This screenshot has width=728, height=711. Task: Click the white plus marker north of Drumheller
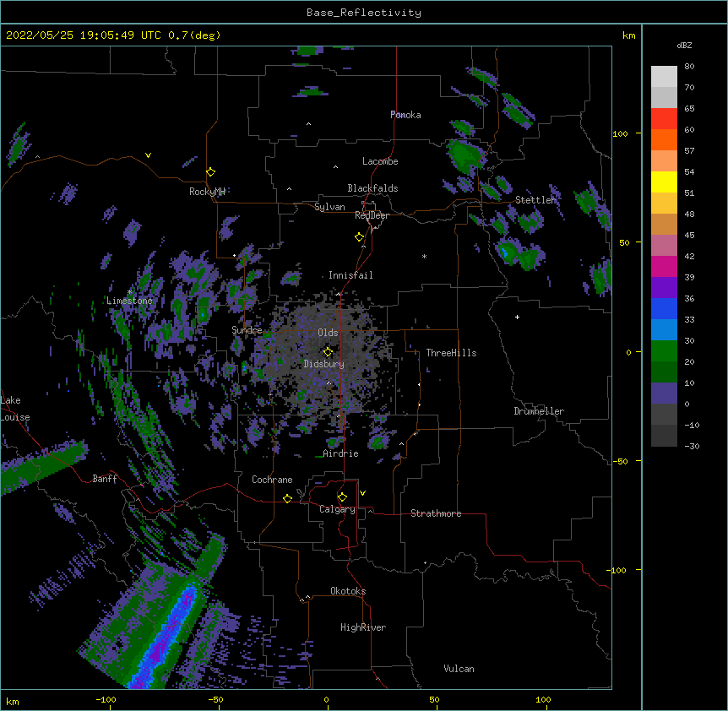pyautogui.click(x=517, y=317)
